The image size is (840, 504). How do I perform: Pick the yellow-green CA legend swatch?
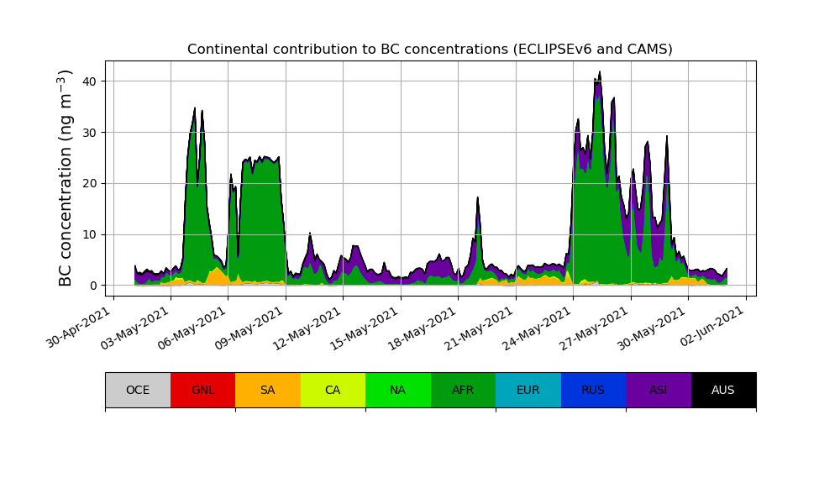[333, 390]
